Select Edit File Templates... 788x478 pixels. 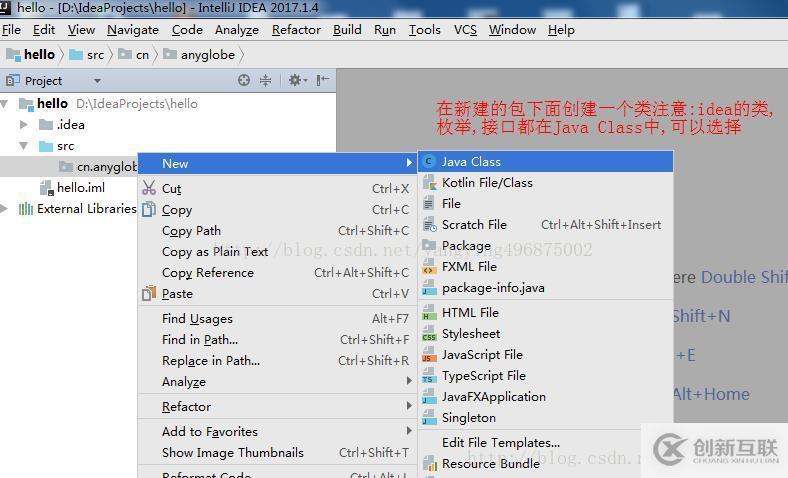tap(545, 443)
